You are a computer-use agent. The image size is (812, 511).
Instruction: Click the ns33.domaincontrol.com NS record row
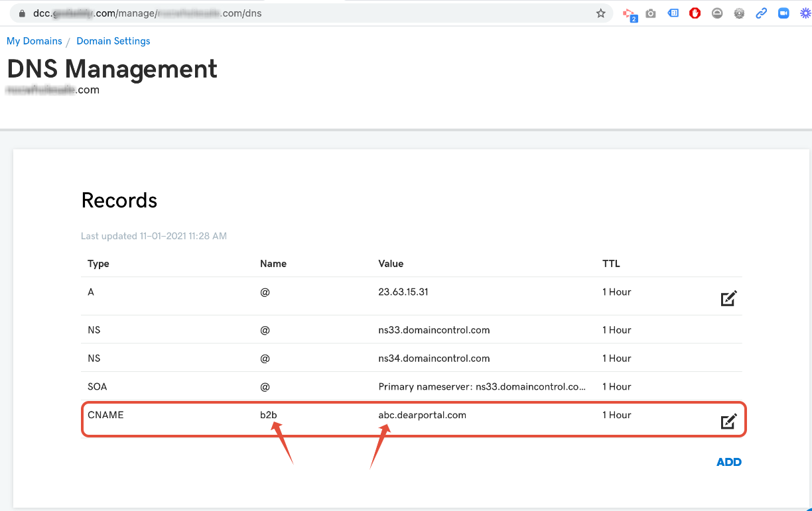(434, 330)
